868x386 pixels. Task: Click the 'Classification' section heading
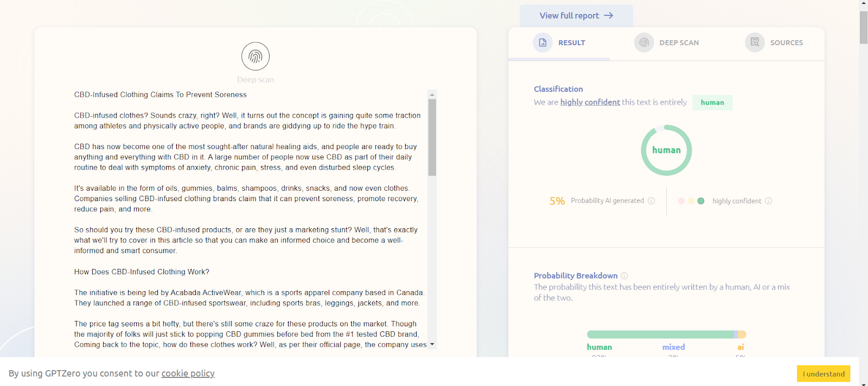tap(558, 89)
